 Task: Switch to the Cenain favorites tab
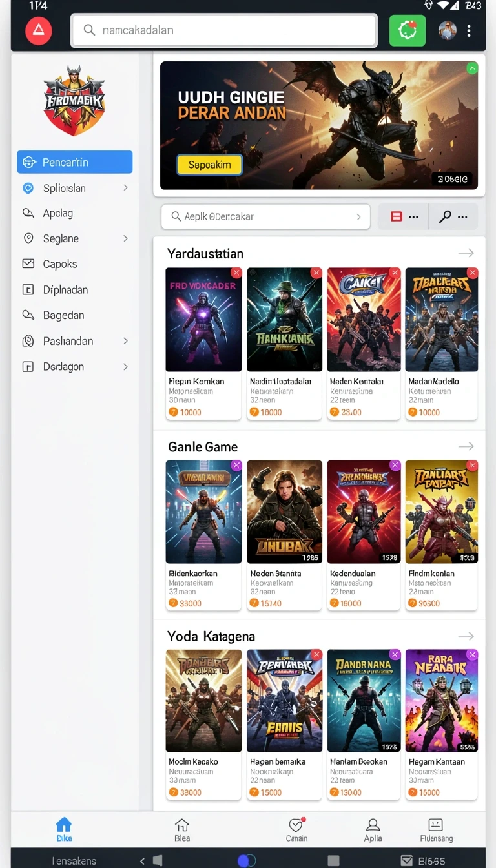pyautogui.click(x=296, y=829)
